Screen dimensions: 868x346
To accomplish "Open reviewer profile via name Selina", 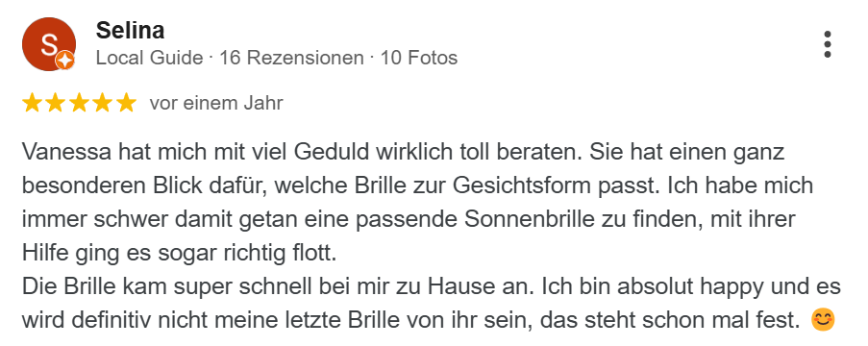I will click(130, 31).
